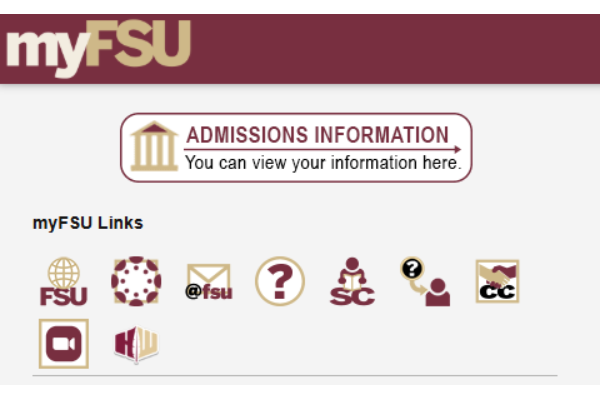
Task: Click the divider line below the link icons
Action: 300,376
